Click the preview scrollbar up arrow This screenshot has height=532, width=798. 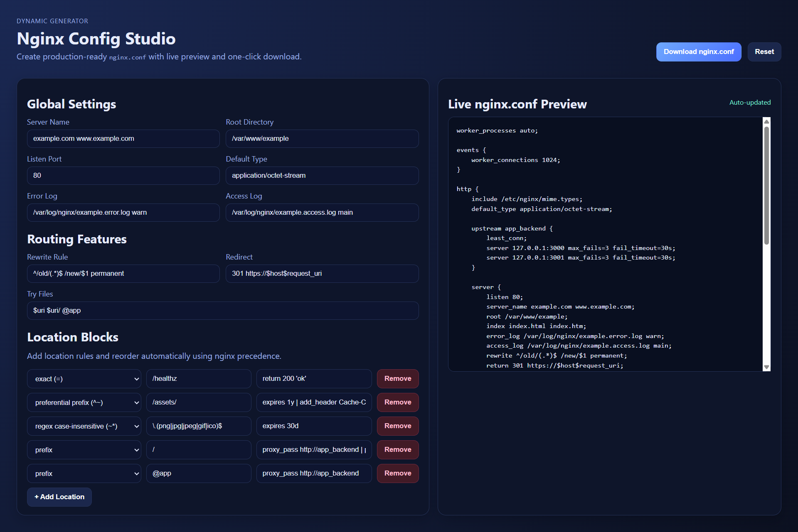tap(767, 121)
